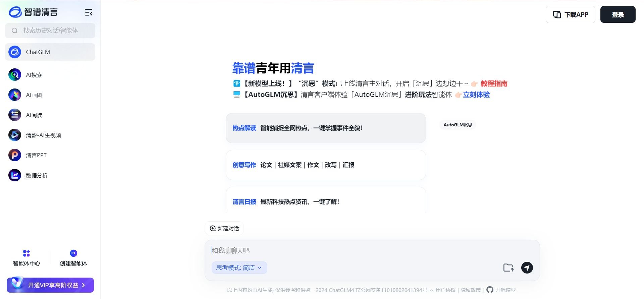644x299 pixels.
Task: Click the 清言PPT icon
Action: 15,155
